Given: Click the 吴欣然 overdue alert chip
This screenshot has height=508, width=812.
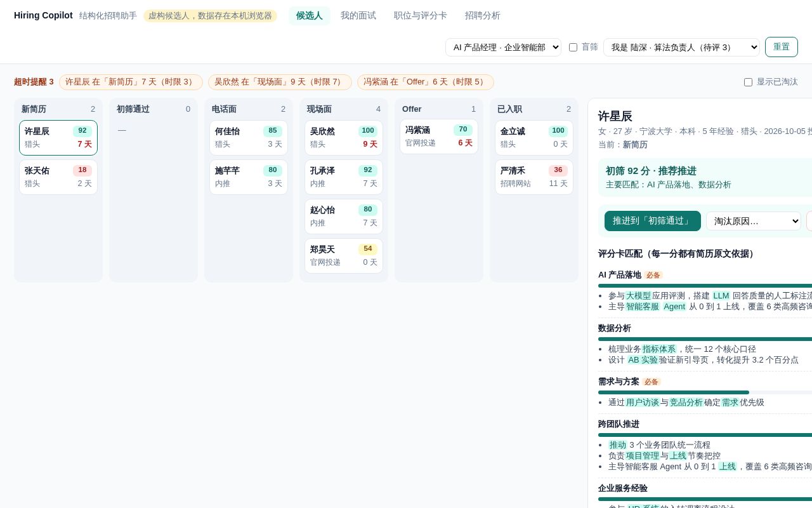Looking at the screenshot, I should tap(280, 82).
